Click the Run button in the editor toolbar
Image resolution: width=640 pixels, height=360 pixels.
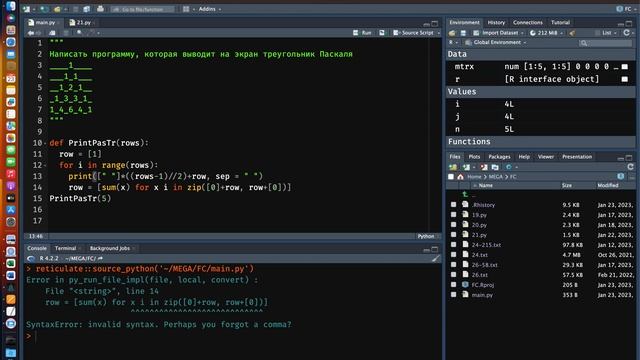pos(363,33)
